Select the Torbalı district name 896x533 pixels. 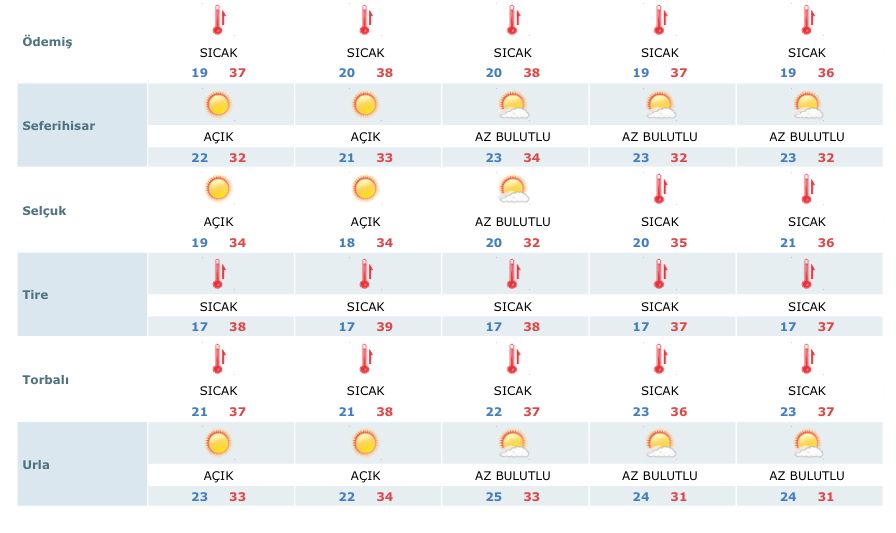point(46,380)
